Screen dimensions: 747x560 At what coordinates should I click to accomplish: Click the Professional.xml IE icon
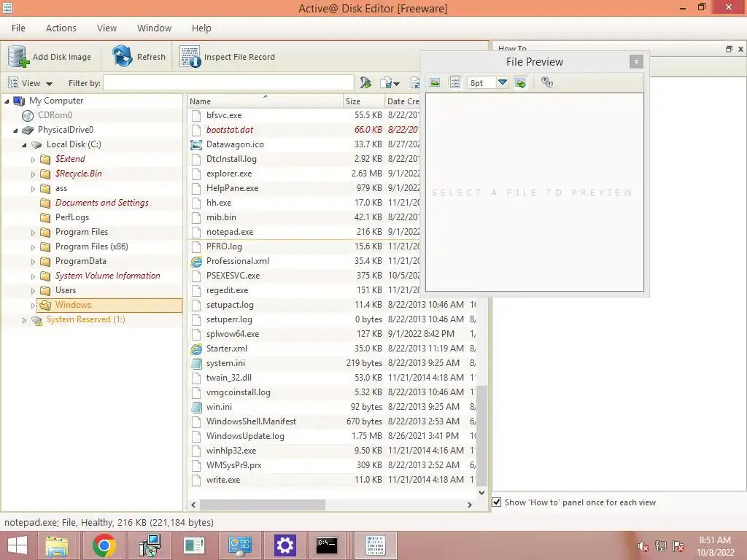[x=196, y=262]
